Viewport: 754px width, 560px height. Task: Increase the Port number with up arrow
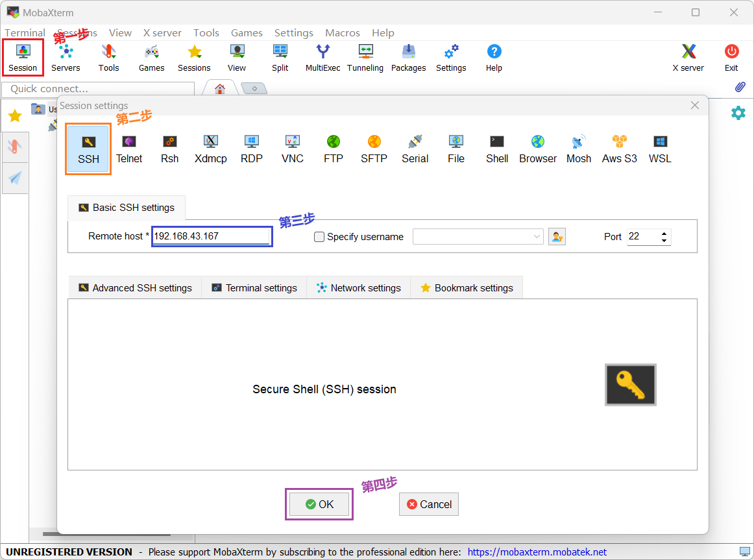pyautogui.click(x=664, y=233)
